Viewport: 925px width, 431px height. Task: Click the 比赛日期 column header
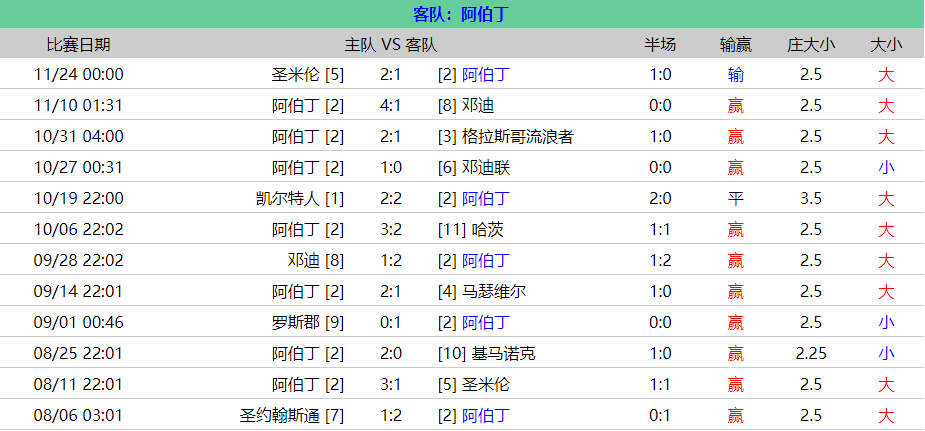click(79, 44)
